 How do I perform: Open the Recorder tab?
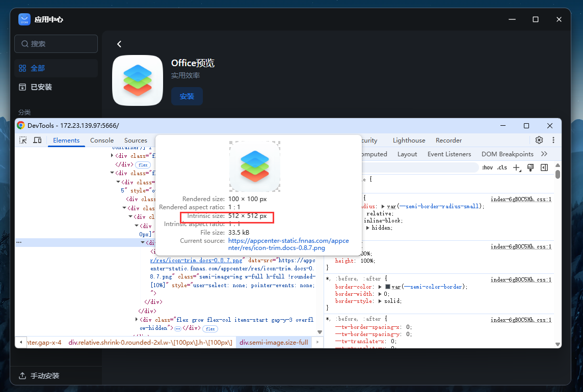coord(449,140)
